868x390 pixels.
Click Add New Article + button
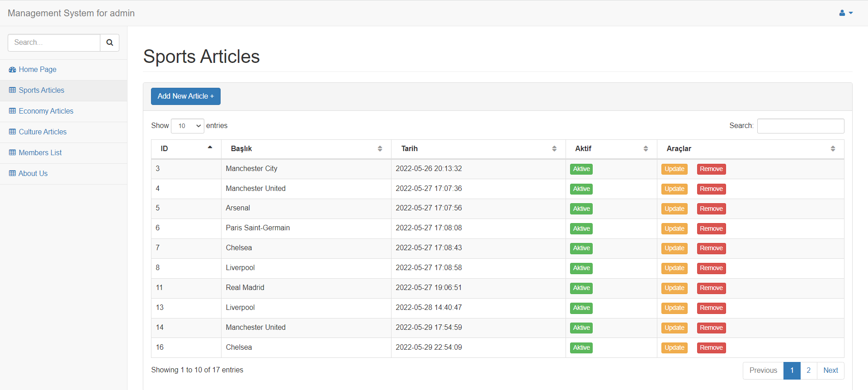[186, 96]
